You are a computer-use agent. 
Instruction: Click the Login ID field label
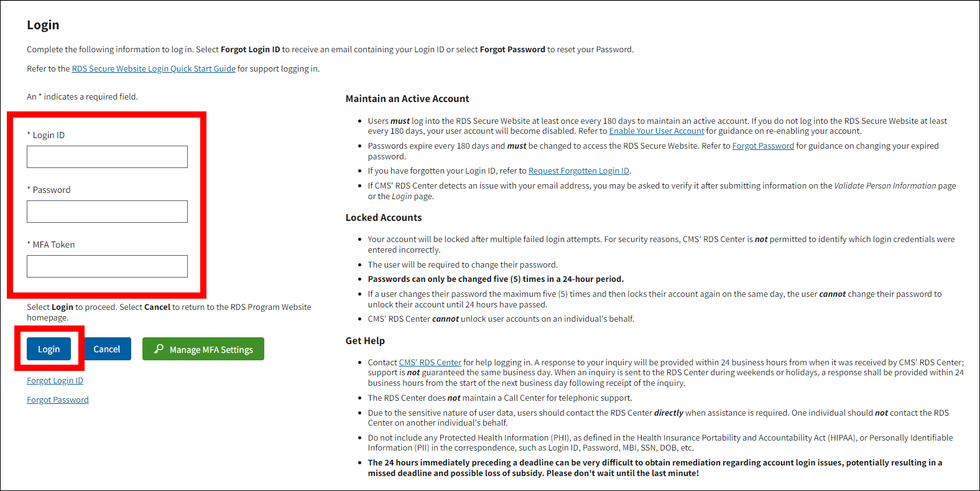(x=49, y=135)
